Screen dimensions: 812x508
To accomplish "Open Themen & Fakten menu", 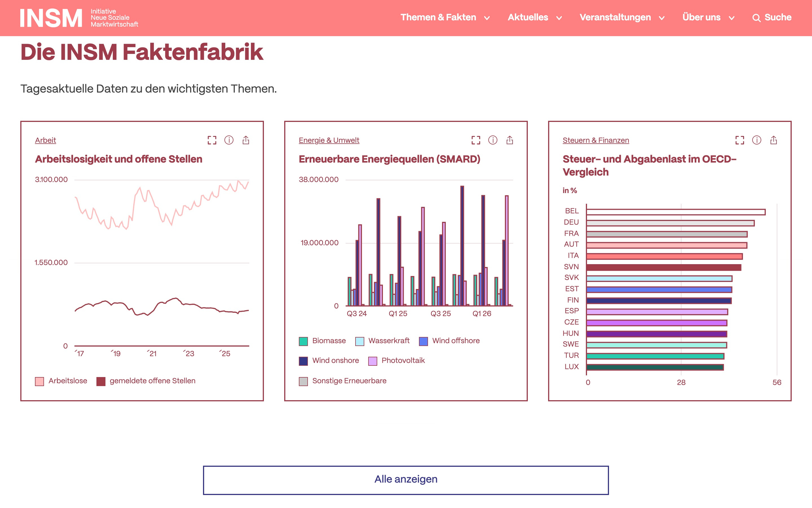I will (x=438, y=17).
